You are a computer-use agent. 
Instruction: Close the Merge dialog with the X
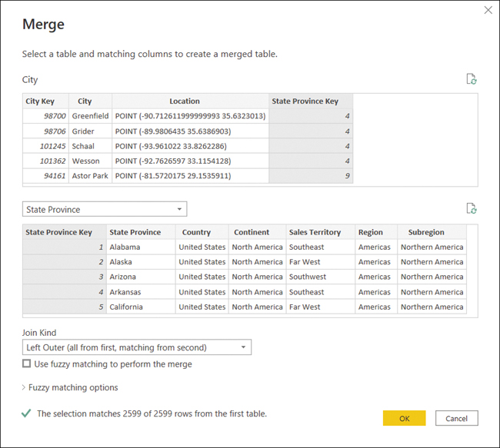click(488, 10)
